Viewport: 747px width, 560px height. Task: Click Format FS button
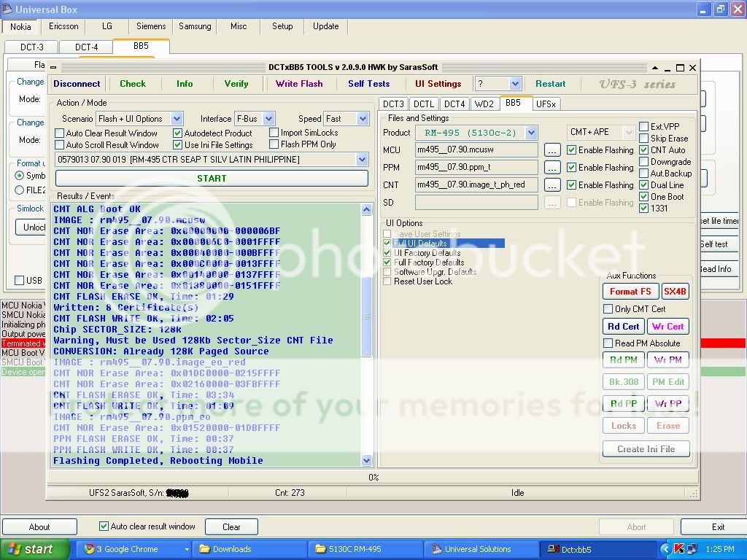(x=630, y=292)
